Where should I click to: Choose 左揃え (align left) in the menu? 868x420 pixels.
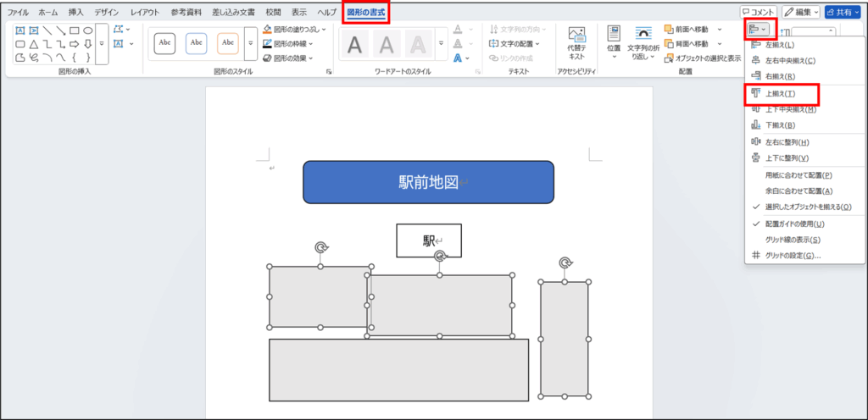[780, 44]
